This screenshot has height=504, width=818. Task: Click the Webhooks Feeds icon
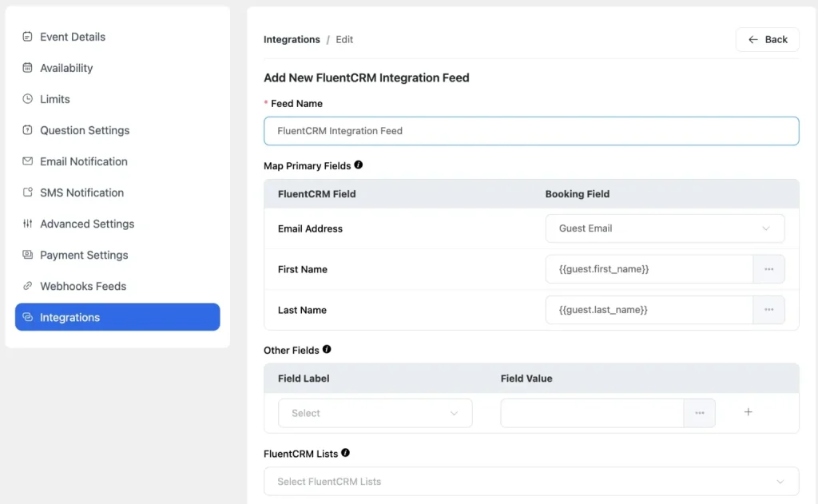[x=28, y=286]
